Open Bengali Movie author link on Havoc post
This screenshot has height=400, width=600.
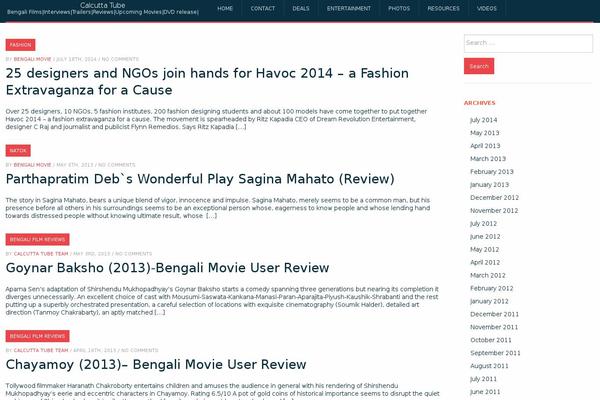[32, 59]
